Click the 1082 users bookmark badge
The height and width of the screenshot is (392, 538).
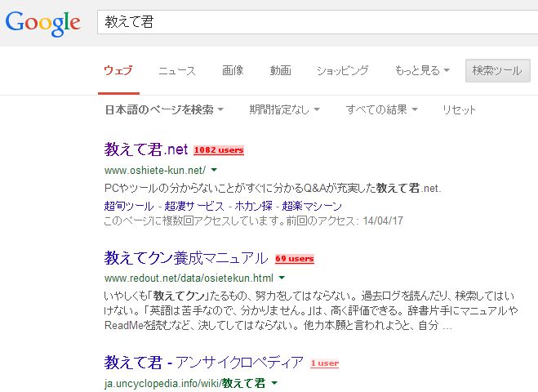click(x=219, y=150)
